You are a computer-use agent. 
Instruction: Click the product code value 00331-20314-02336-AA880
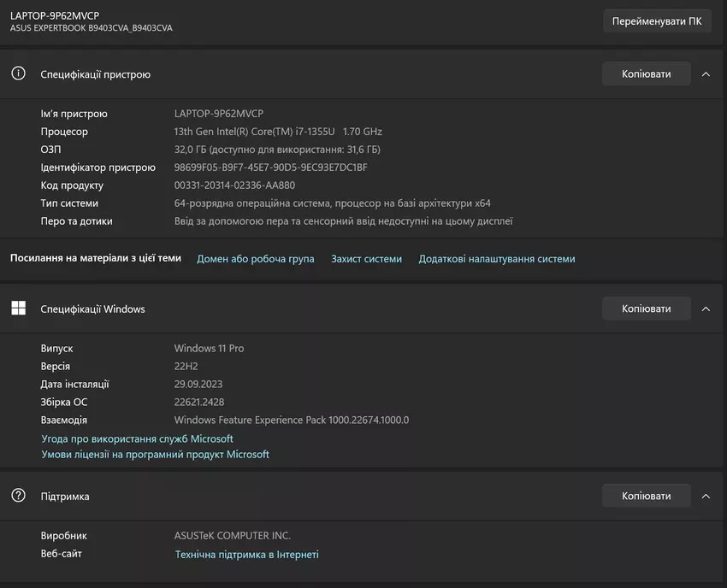click(234, 185)
